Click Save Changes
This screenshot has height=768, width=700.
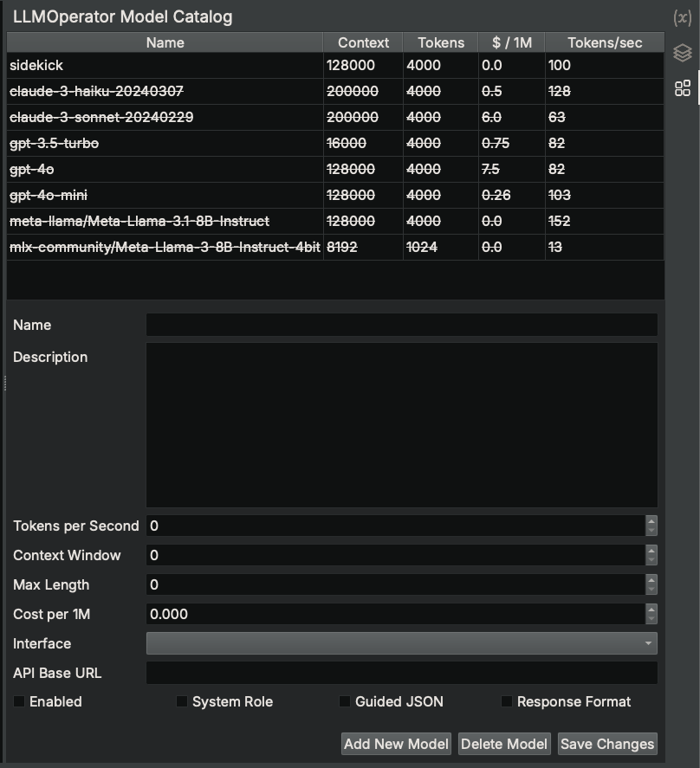(607, 744)
